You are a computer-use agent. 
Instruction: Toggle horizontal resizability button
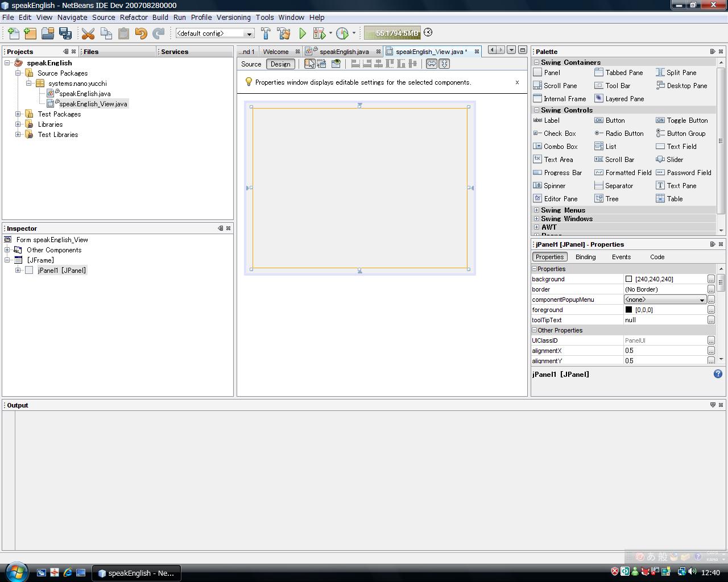[432, 64]
